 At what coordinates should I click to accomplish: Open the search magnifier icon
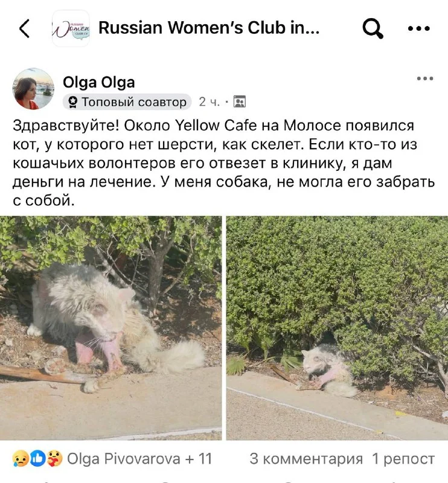[373, 28]
